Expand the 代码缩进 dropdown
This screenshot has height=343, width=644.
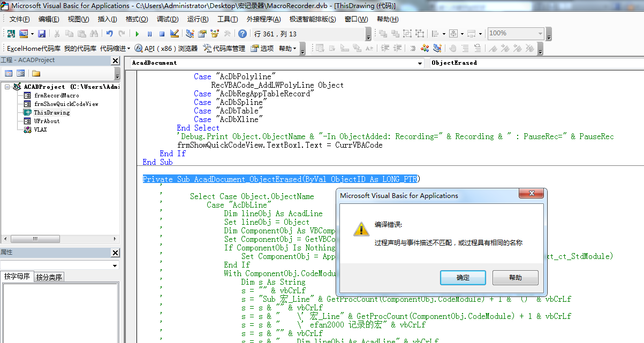[x=115, y=48]
